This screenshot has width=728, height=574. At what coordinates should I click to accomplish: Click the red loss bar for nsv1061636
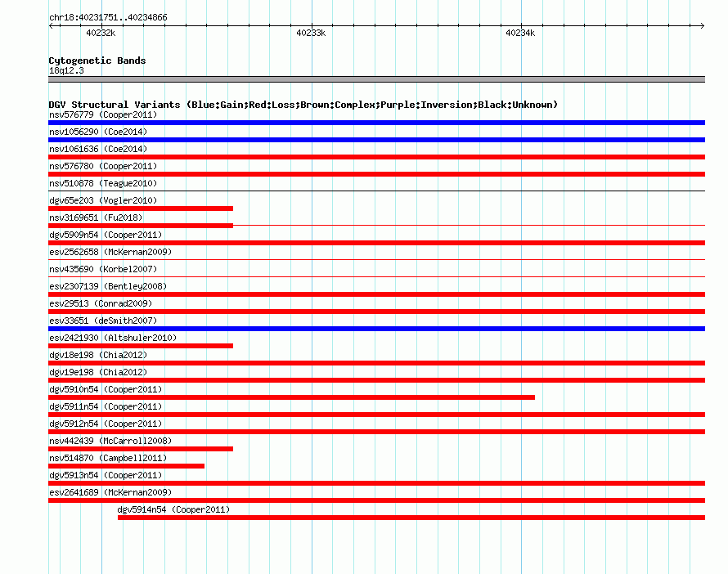376,157
